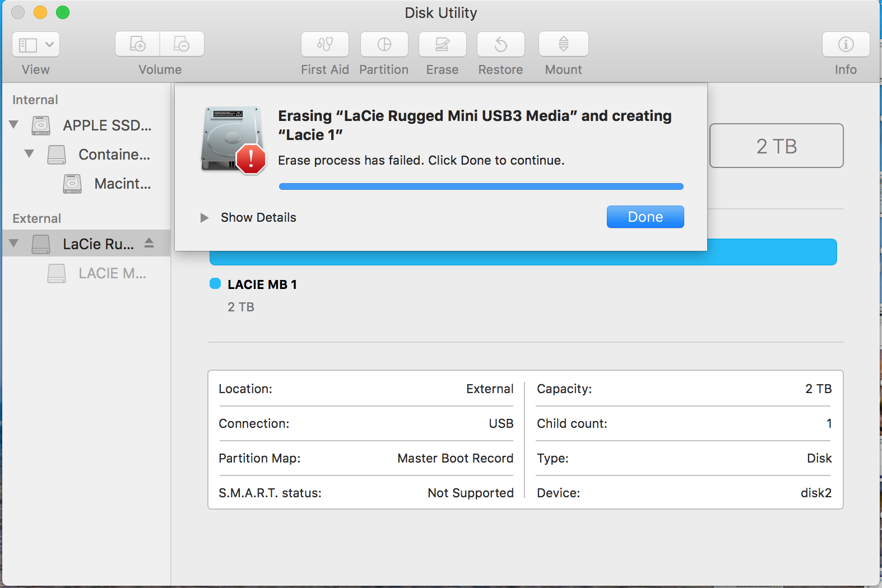882x588 pixels.
Task: Click the disk2 device value
Action: (816, 493)
